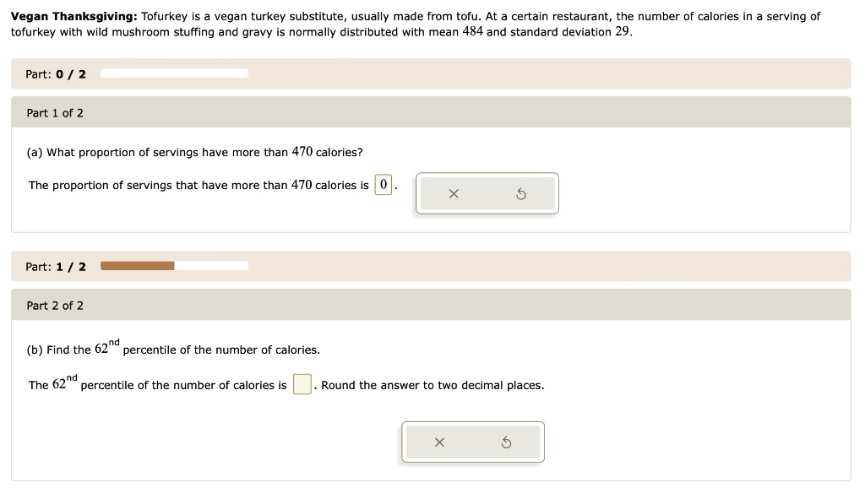Image resolution: width=865 pixels, height=504 pixels.
Task: Click the reset arrow icon in Part 2
Action: point(506,442)
